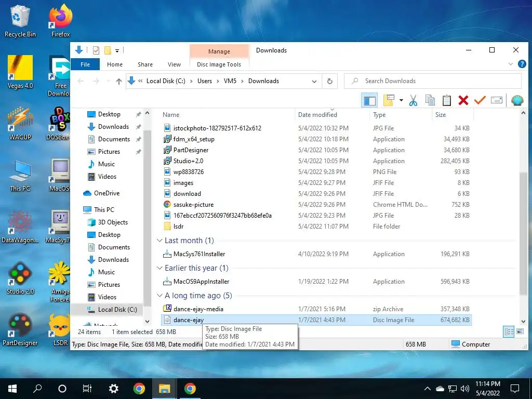Select the Recycle Bin desktop icon
Viewport: 532px width, 399px height.
point(20,21)
